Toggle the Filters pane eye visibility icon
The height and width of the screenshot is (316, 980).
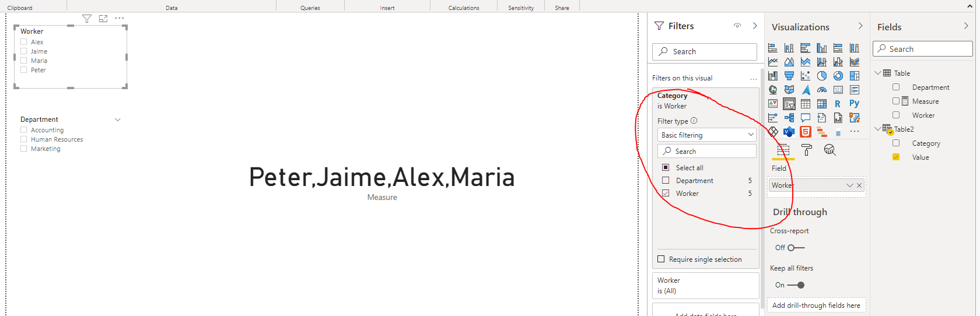[x=737, y=26]
